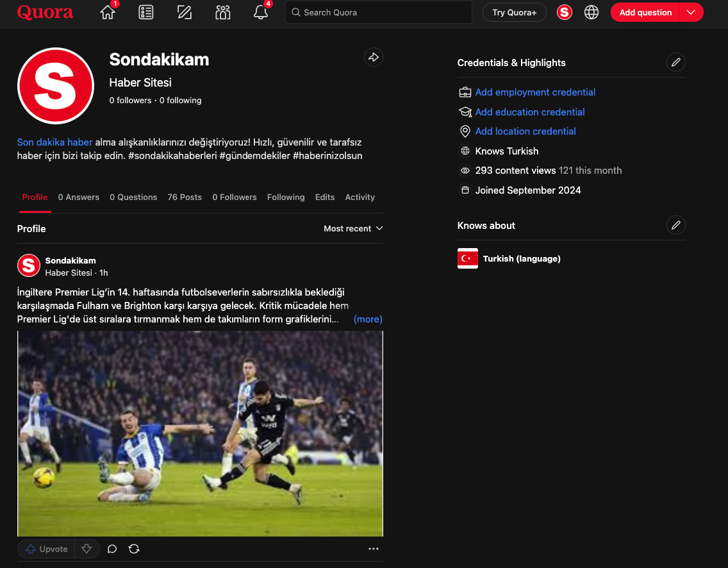The image size is (728, 568).
Task: Expand the Add question dropdown chevron
Action: (691, 12)
